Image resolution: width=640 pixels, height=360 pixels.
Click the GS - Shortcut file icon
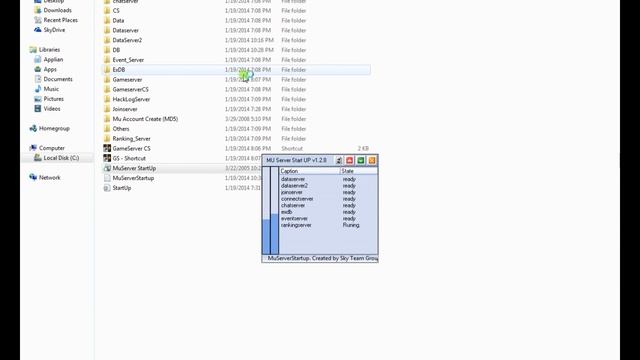click(x=107, y=158)
